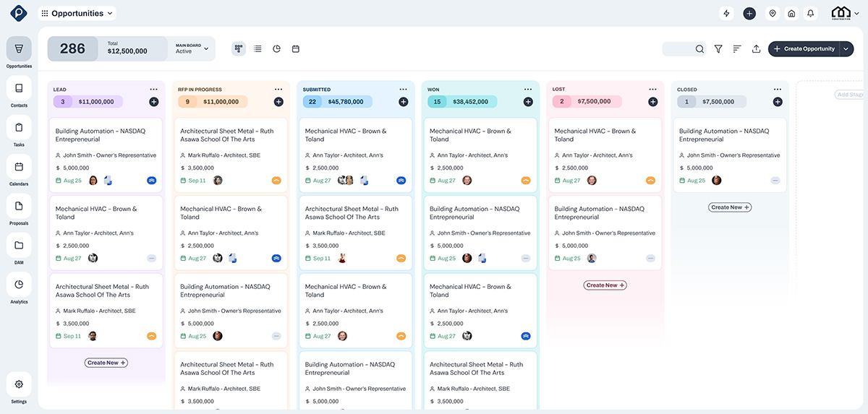Click the location pin icon in top bar
This screenshot has width=868, height=414.
pyautogui.click(x=773, y=13)
